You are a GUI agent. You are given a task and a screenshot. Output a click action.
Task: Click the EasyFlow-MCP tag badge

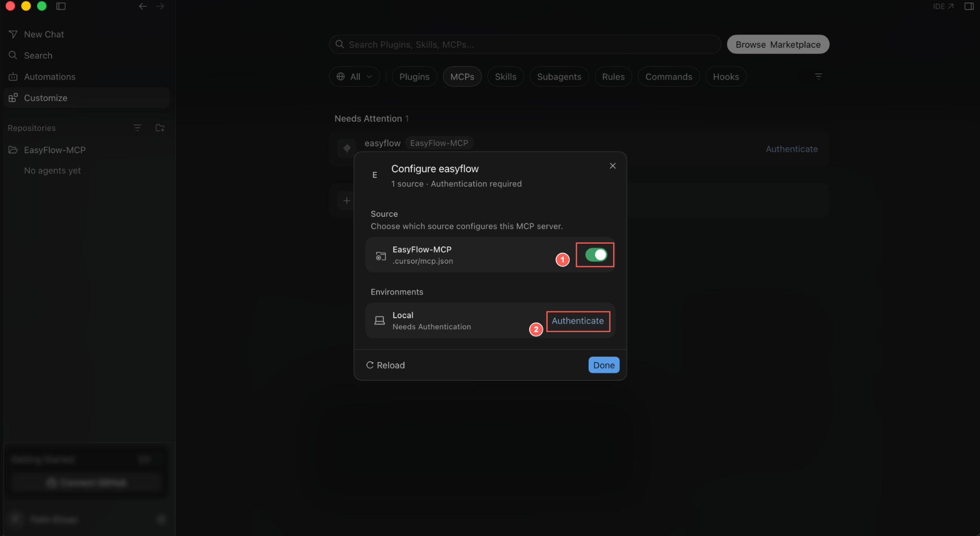(439, 143)
